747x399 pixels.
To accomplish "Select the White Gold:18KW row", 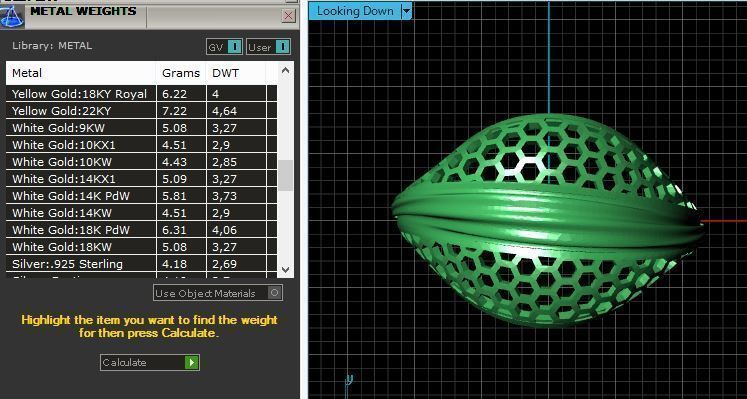I will [x=141, y=247].
